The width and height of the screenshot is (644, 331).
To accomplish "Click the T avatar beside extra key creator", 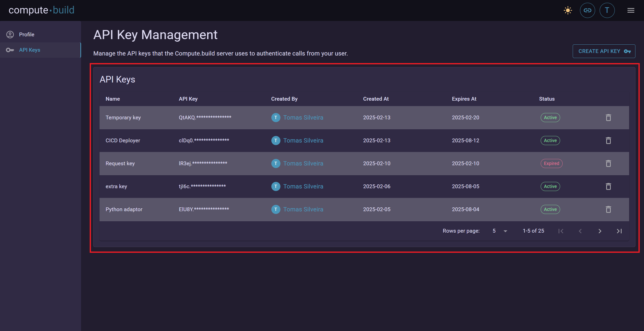I will click(x=276, y=186).
